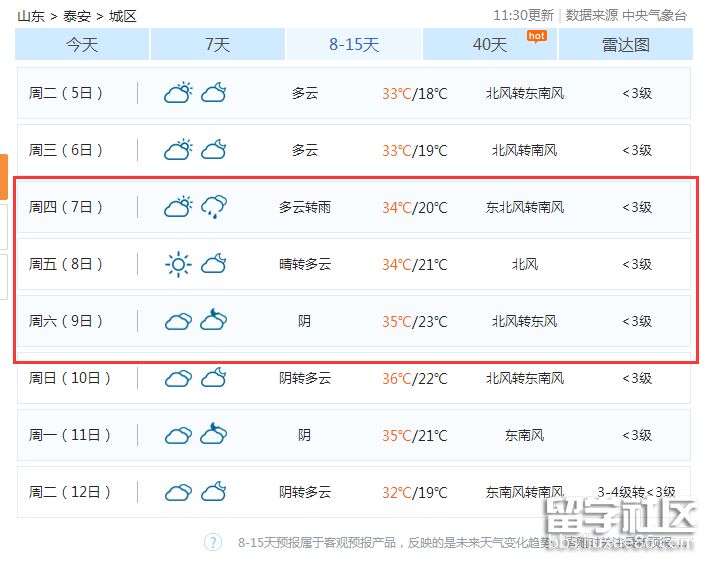Switch to the 7天 forecast tab
The image size is (711, 564).
(218, 44)
